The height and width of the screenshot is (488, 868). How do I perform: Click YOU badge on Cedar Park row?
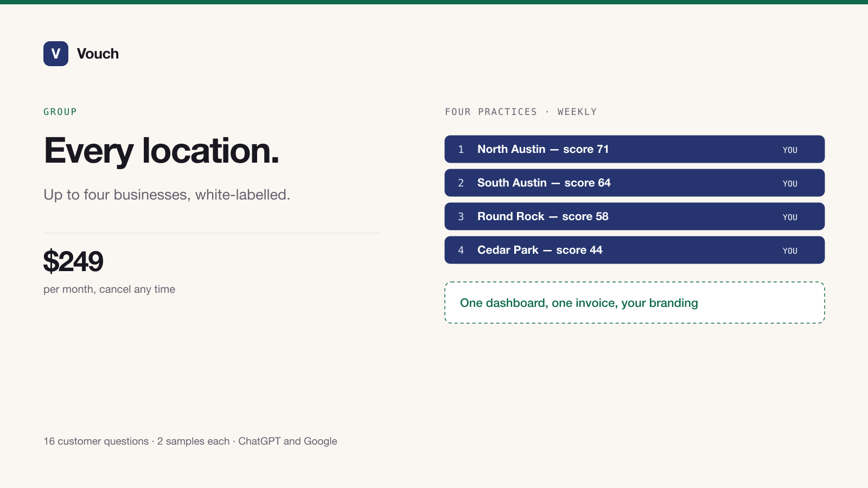click(x=790, y=251)
